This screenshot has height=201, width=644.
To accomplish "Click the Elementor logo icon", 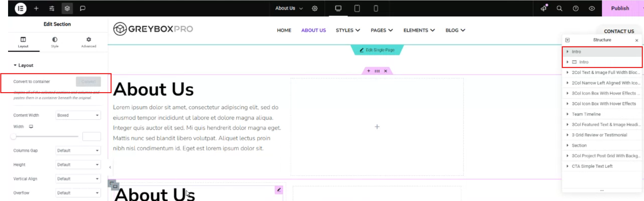I will pos(21,8).
